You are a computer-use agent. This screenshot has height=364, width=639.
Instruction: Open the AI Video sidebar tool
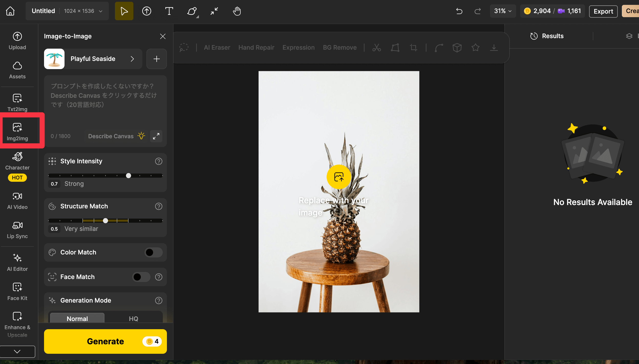[x=17, y=201]
